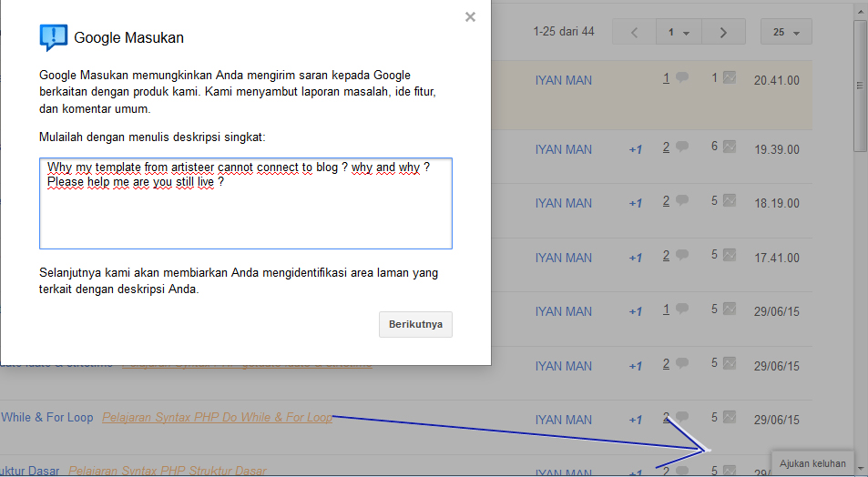This screenshot has height=477, width=868.
Task: Click +1 badge in 18.19.00 row
Action: click(636, 204)
